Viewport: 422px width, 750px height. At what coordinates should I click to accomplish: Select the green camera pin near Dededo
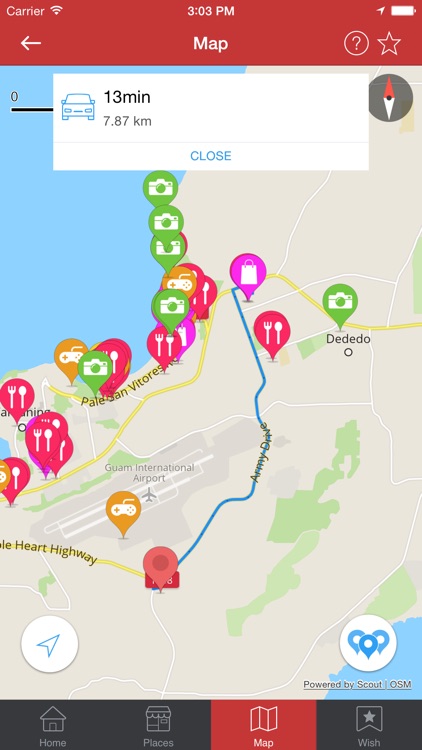click(x=340, y=306)
